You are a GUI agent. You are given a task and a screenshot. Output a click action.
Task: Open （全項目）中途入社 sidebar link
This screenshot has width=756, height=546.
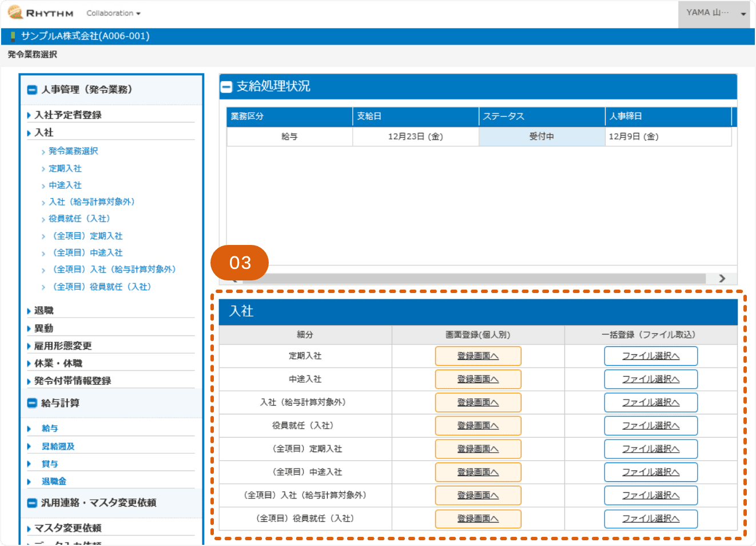pyautogui.click(x=86, y=252)
